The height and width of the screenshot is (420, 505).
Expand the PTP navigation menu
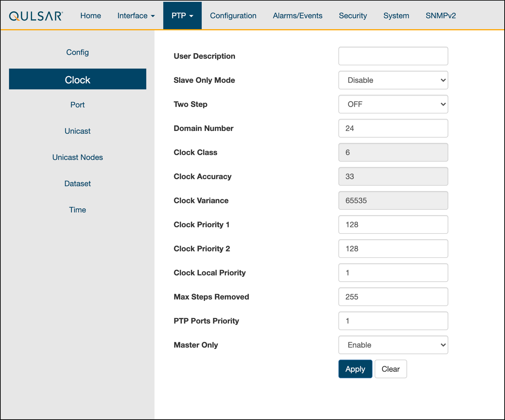[x=182, y=16]
